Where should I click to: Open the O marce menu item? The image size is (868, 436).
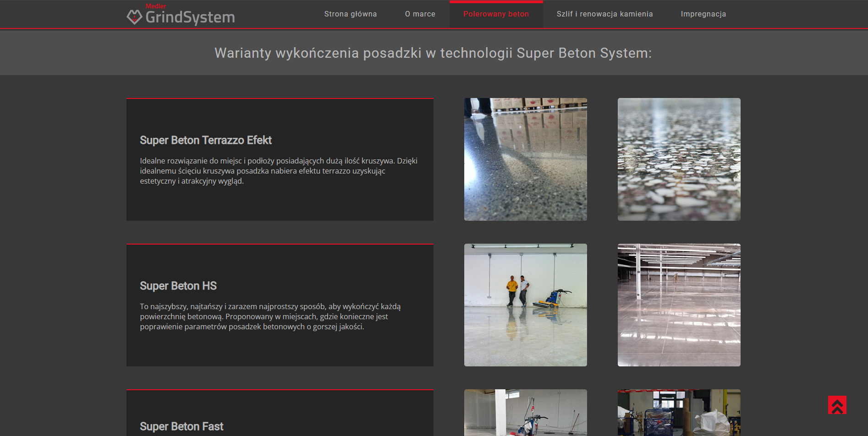(x=420, y=14)
